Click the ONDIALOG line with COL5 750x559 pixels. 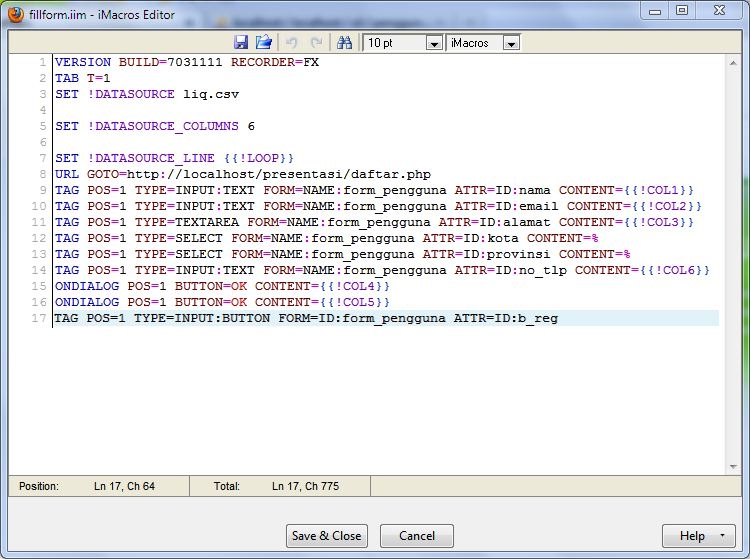tap(222, 302)
